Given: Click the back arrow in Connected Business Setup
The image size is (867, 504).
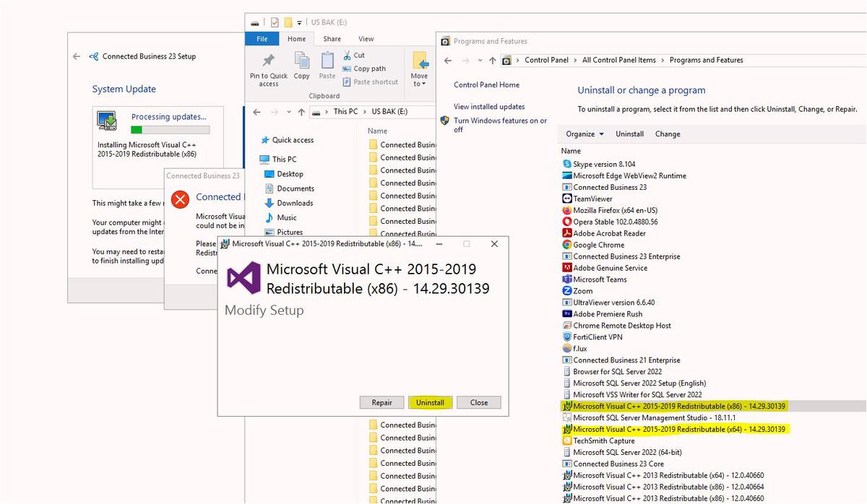Looking at the screenshot, I should click(77, 56).
